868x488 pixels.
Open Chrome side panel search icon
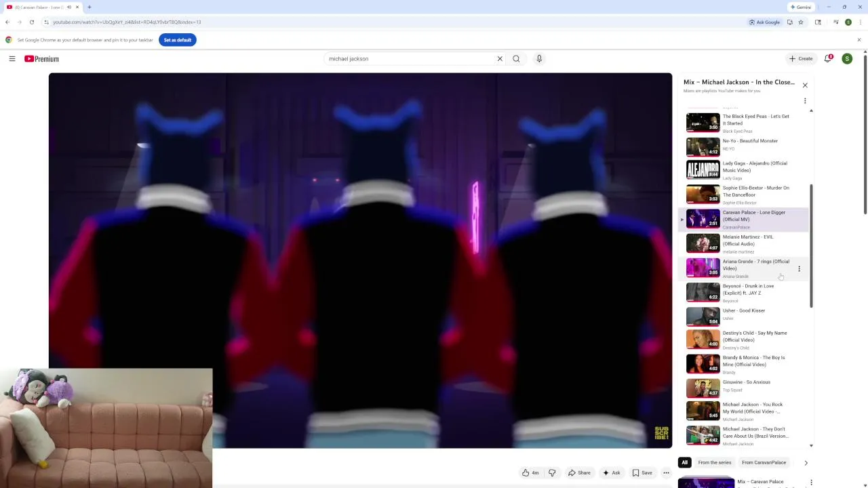click(x=818, y=22)
